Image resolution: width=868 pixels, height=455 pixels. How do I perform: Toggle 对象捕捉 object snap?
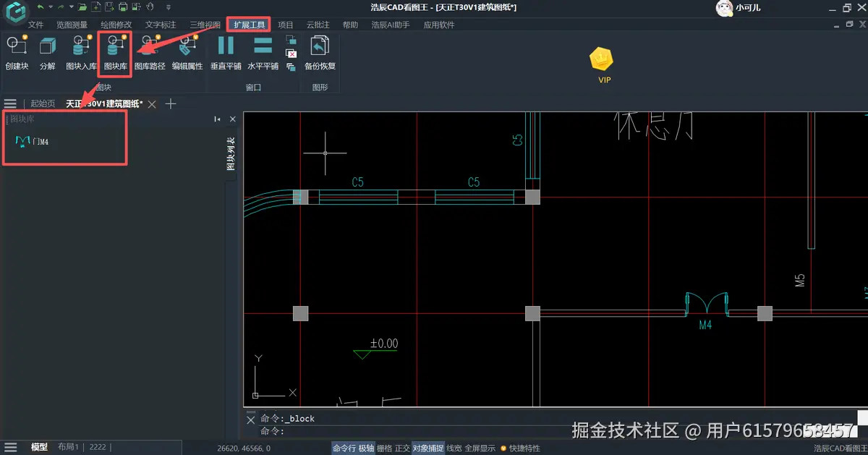(x=428, y=448)
